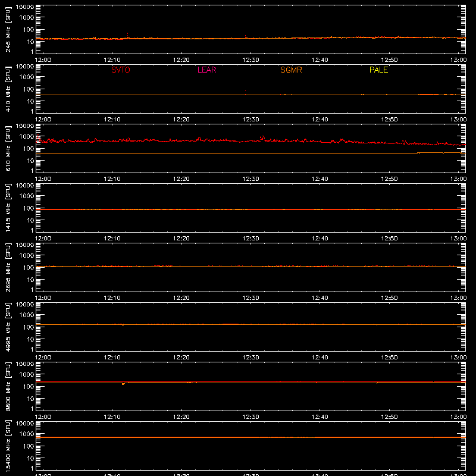
Task: Click the 10000 tick on 245 MHz axis
Action: 25,7
